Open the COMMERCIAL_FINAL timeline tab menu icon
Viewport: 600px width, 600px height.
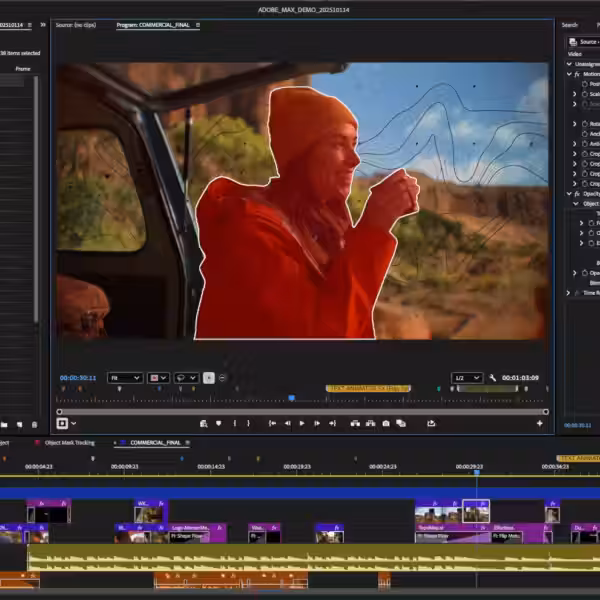[188, 442]
